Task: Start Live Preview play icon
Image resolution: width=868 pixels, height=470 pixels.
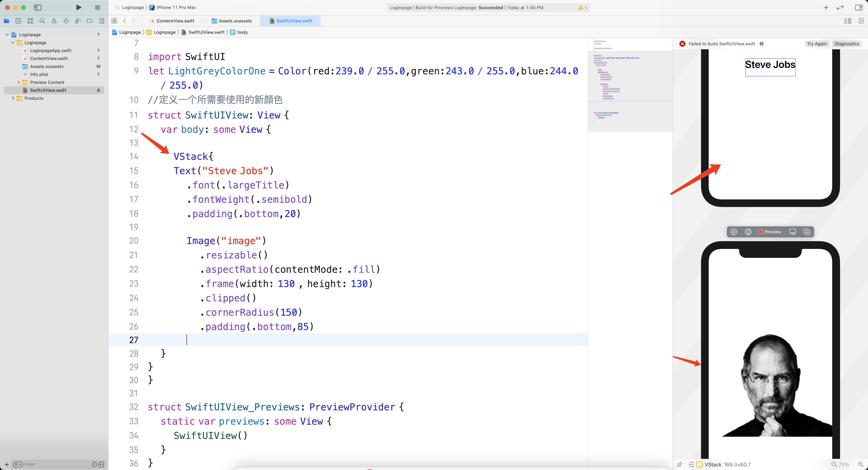Action: 734,232
